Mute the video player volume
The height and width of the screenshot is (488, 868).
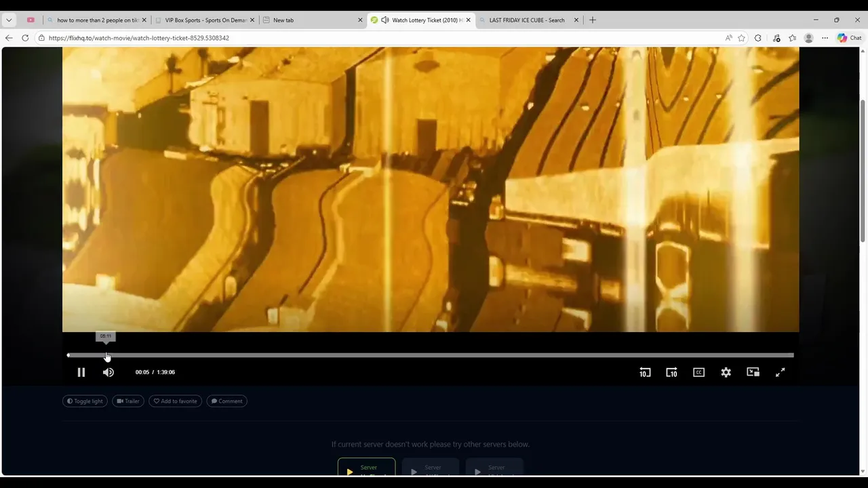108,372
